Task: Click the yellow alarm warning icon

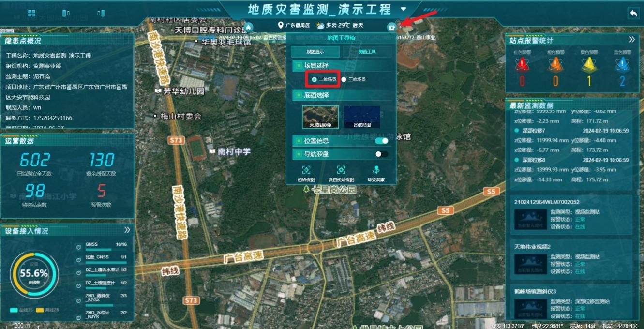Action: (x=589, y=64)
